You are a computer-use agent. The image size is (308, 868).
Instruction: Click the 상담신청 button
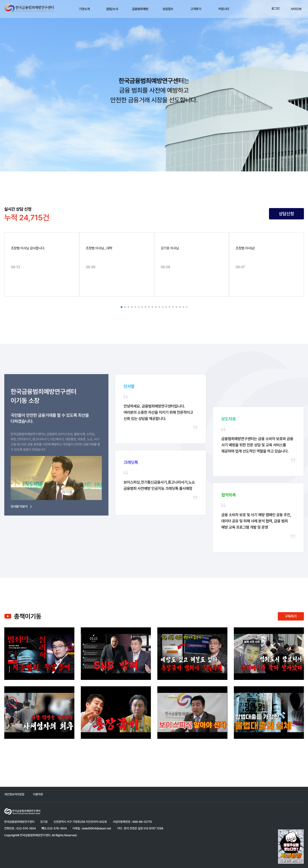tap(286, 214)
